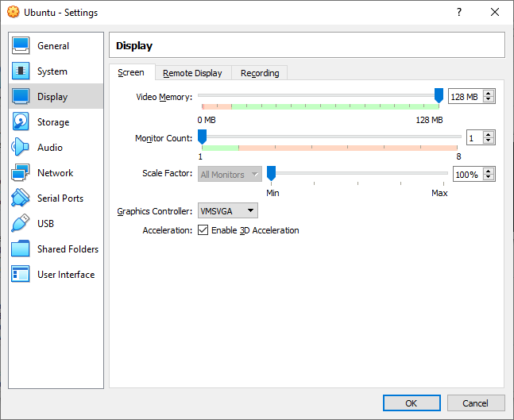Screen dimensions: 514x420
Task: Click the Monitor Count value field
Action: click(474, 138)
